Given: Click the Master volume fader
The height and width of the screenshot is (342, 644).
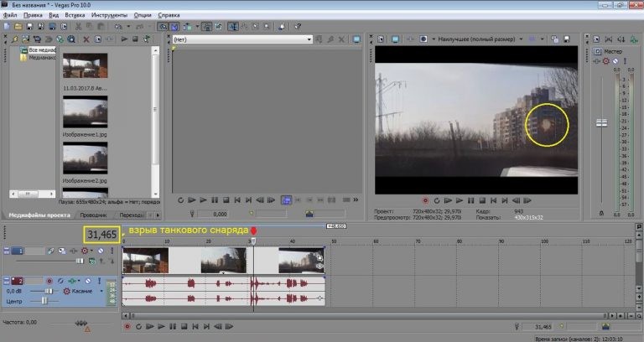Looking at the screenshot, I should click(x=600, y=123).
